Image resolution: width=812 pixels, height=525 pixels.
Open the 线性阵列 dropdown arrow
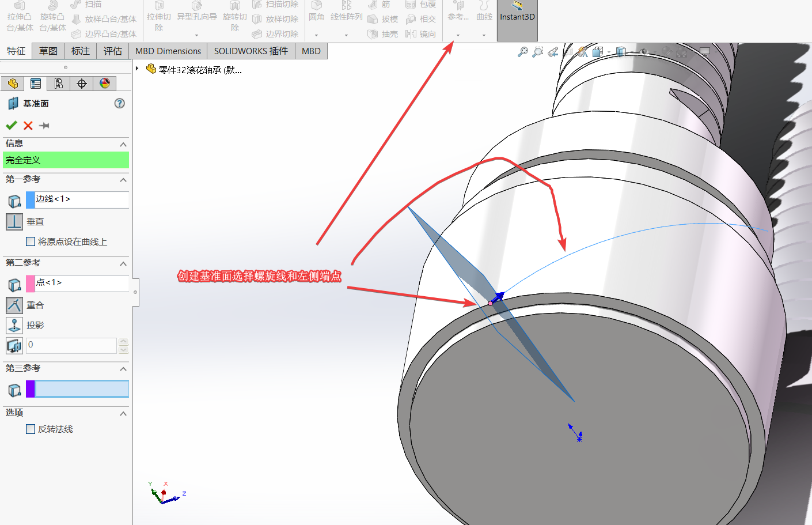click(346, 35)
